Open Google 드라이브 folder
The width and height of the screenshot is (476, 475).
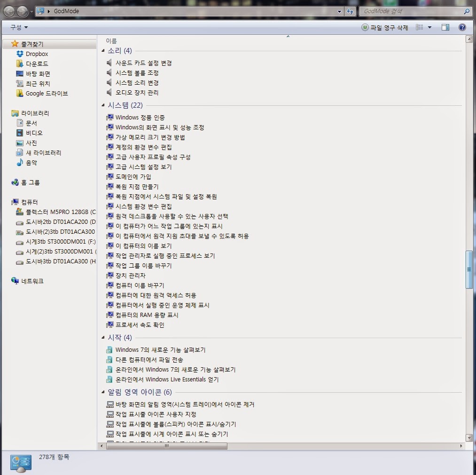point(47,93)
